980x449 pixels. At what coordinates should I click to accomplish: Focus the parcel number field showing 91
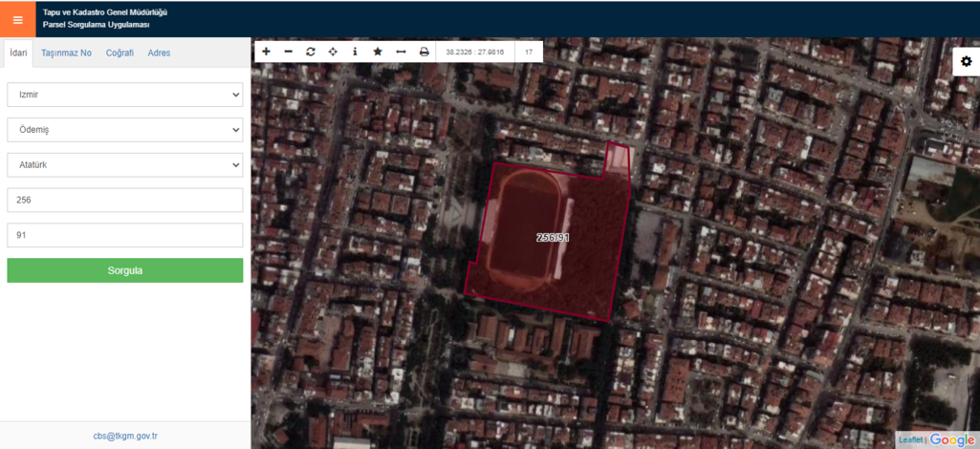(125, 235)
